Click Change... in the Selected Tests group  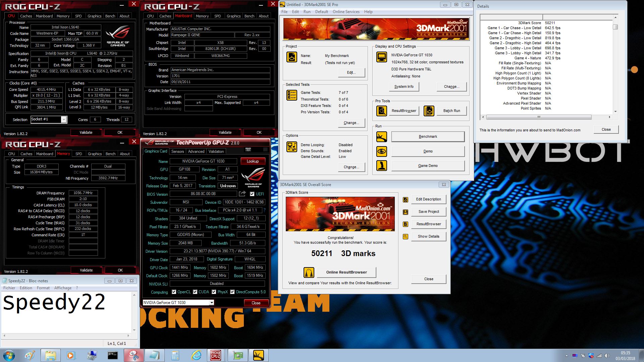351,123
